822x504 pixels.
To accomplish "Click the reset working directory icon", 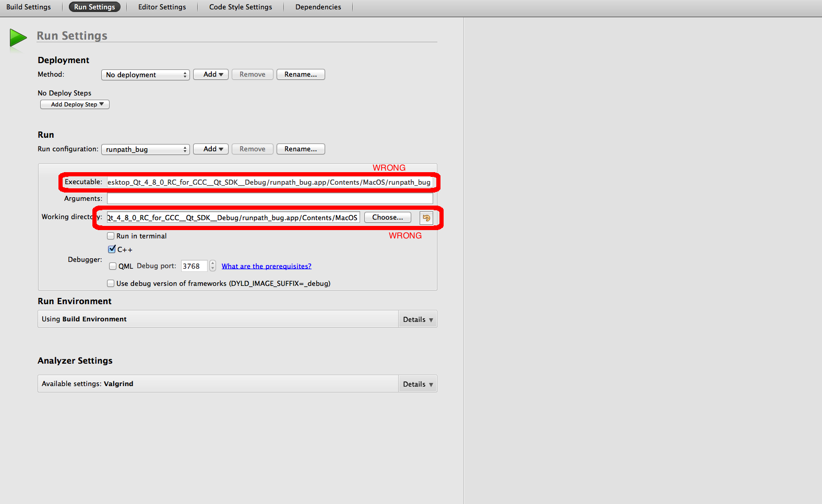I will (x=426, y=218).
